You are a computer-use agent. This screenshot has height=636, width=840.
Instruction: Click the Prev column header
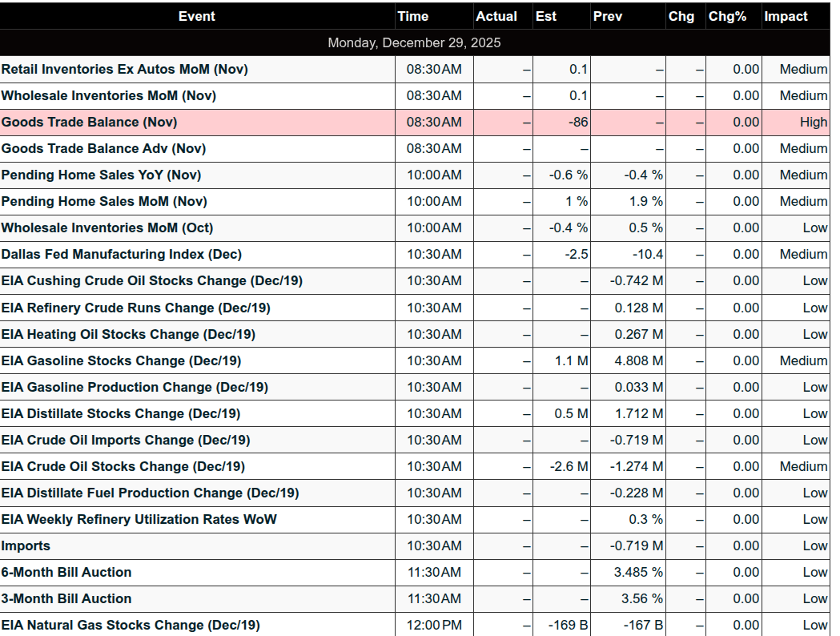tap(608, 16)
